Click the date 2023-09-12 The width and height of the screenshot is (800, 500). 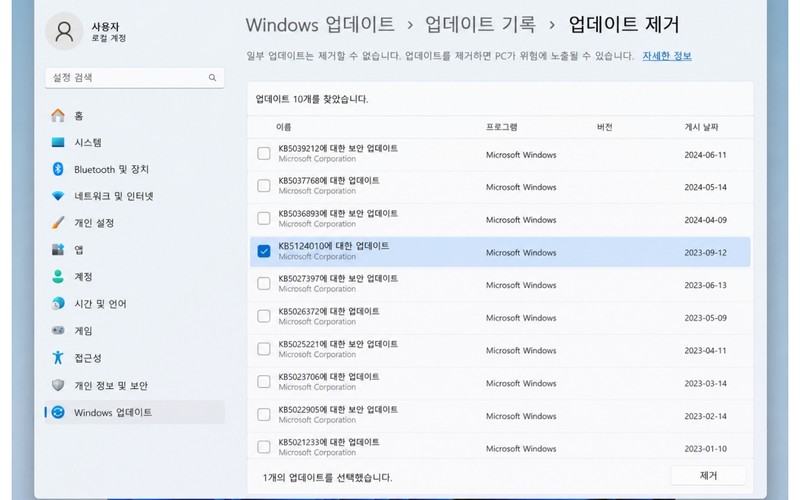pos(705,253)
